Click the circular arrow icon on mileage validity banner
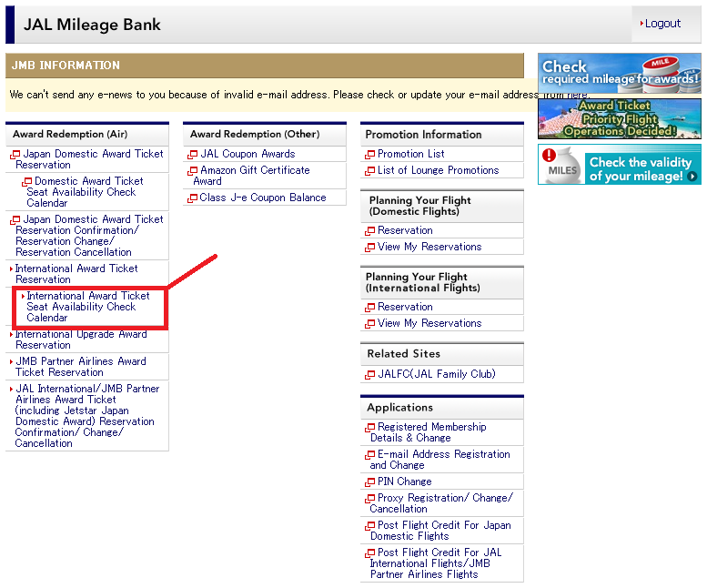Screen dimensions: 707x588 692,177
